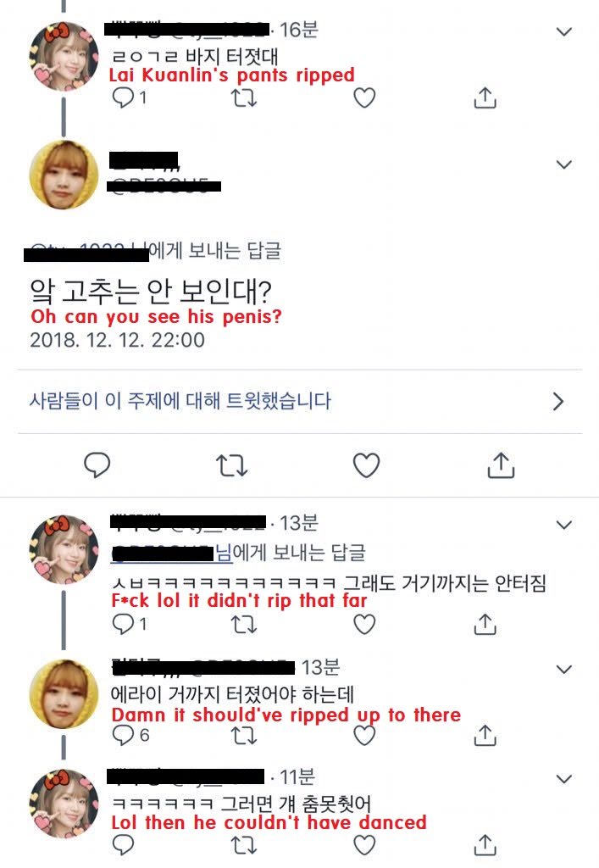599x868 pixels.
Task: Open 사람들이 이 주제에 대해 트윗했습니다 row
Action: pos(299,401)
